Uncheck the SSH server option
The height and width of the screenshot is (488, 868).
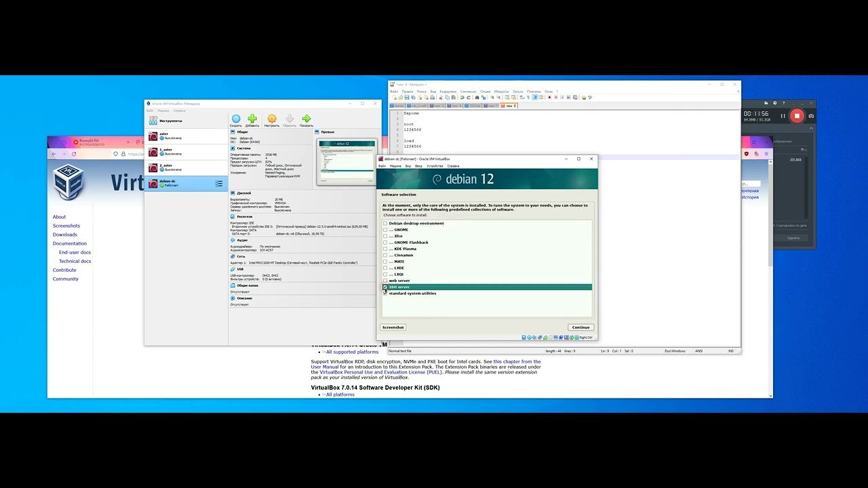coord(385,287)
